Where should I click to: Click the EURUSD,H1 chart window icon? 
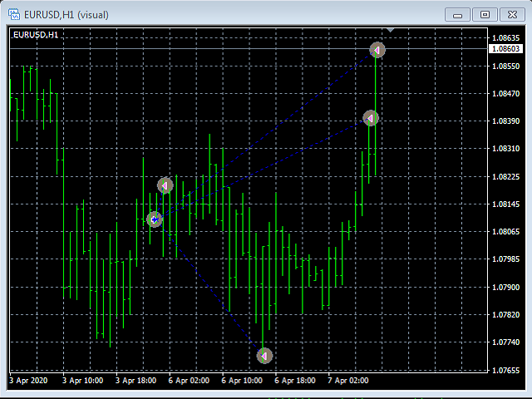[x=14, y=15]
